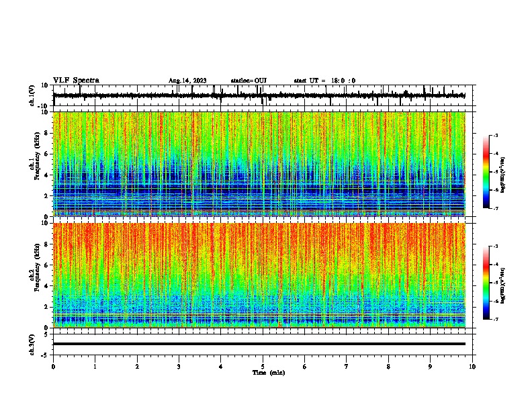Click the "10" label on the time axis
Viewport: 532px width, 411px height.
pyautogui.click(x=472, y=367)
